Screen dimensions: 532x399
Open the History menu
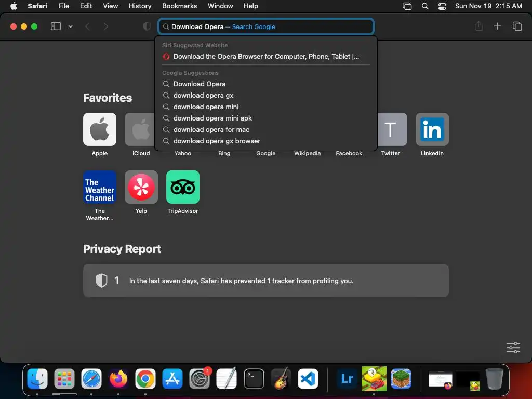tap(140, 6)
